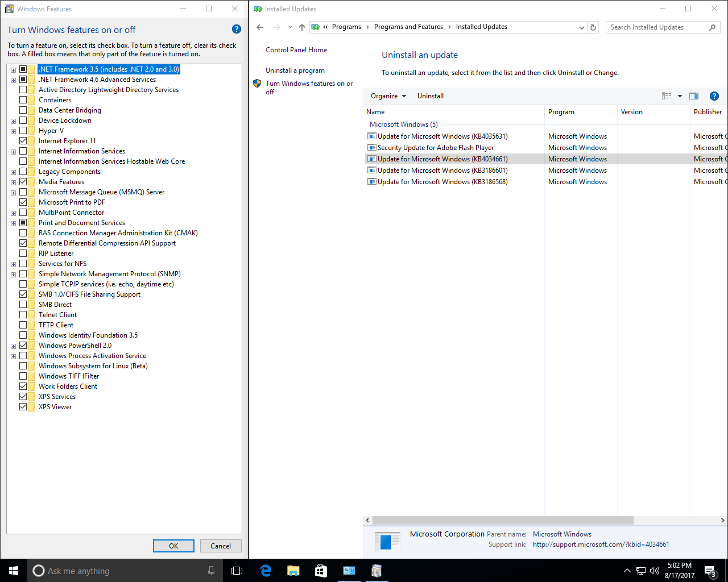Open Turn Windows features on or off link
The image size is (728, 582).
point(309,88)
